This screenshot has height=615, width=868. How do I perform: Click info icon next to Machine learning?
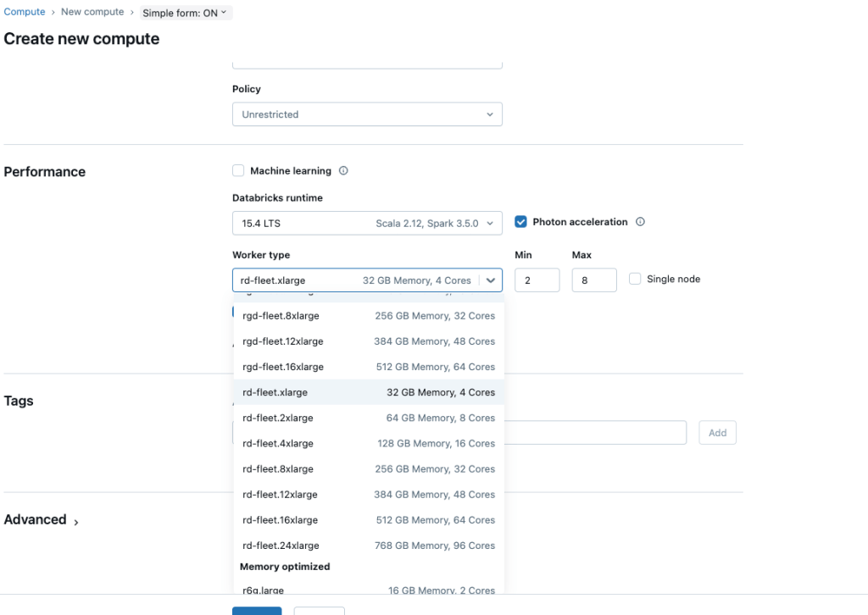click(x=343, y=171)
